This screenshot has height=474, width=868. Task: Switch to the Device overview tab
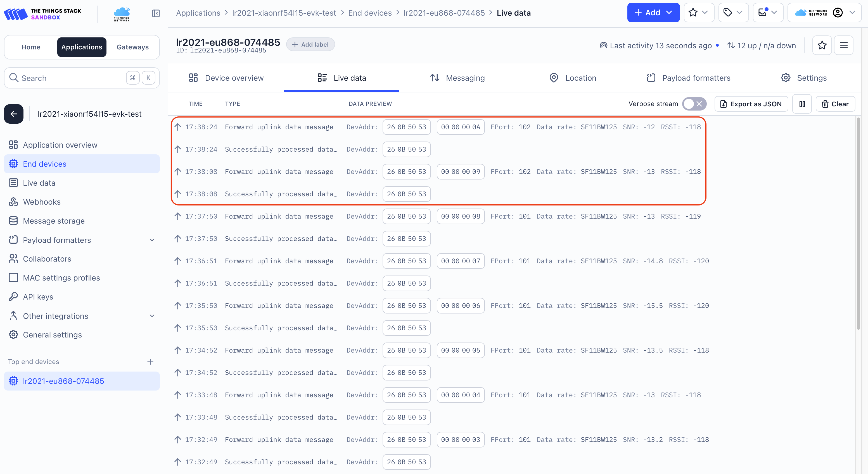[226, 78]
